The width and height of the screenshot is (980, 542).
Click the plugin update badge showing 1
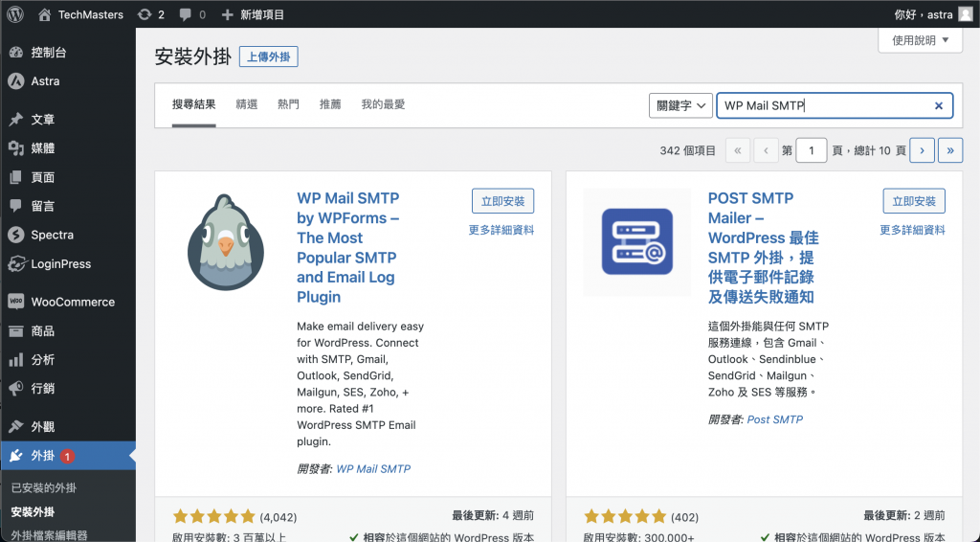[67, 457]
